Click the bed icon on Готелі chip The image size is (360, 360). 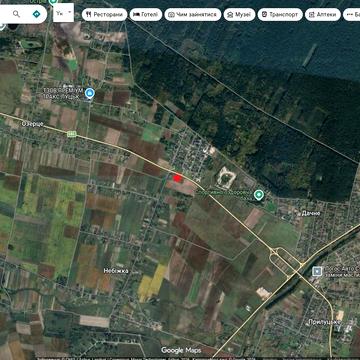point(136,15)
